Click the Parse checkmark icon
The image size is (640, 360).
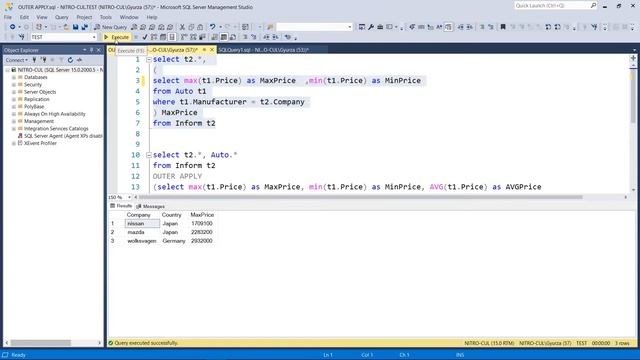click(x=145, y=37)
